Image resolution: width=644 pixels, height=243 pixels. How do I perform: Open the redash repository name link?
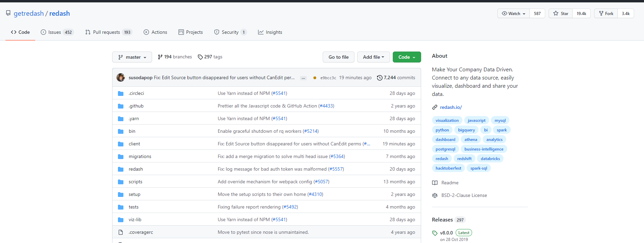click(x=59, y=13)
